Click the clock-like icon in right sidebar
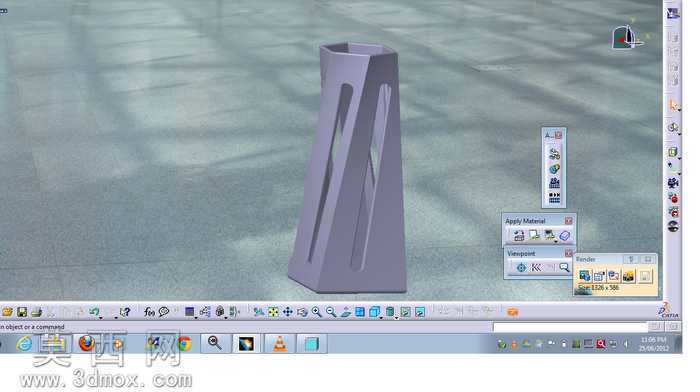This screenshot has height=392, width=700. [673, 128]
